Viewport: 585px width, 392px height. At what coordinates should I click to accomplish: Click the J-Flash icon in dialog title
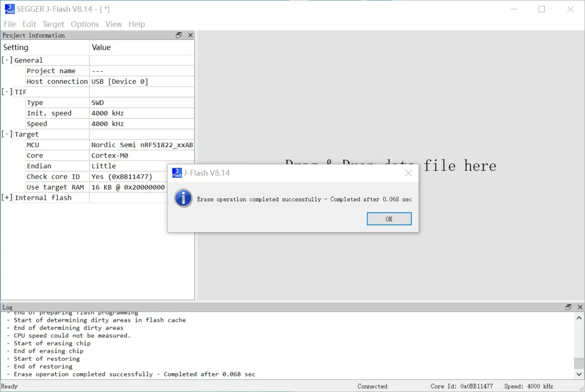pyautogui.click(x=177, y=173)
